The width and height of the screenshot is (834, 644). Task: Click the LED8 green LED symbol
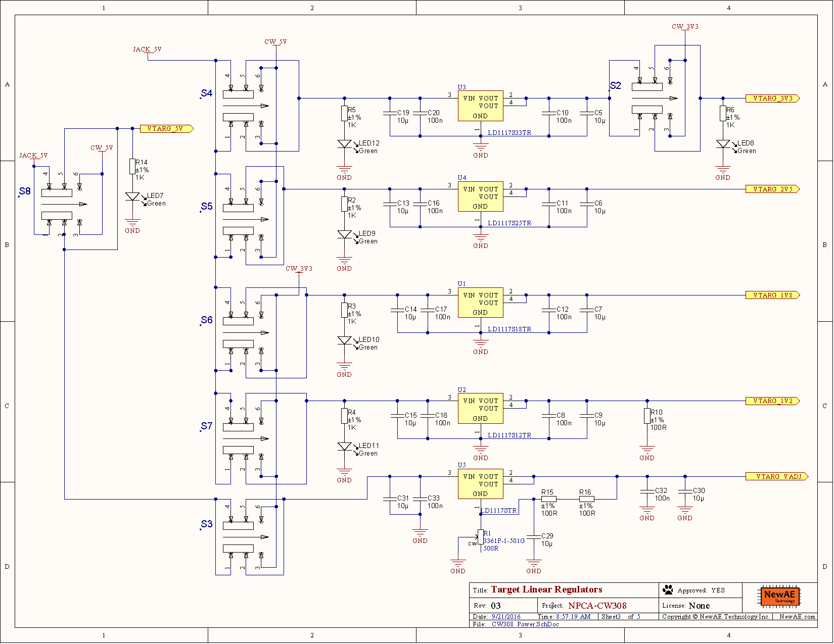[x=723, y=144]
